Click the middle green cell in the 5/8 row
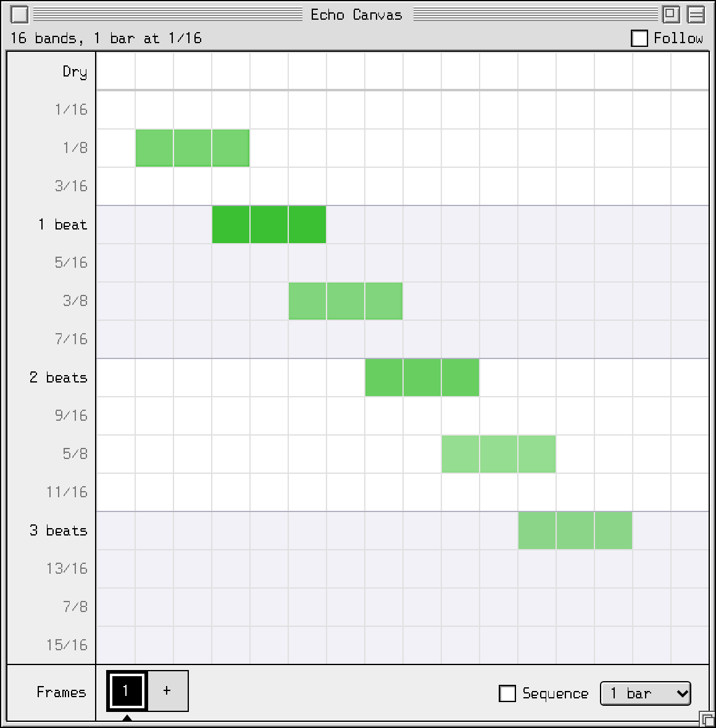This screenshot has height=728, width=716. 499,454
